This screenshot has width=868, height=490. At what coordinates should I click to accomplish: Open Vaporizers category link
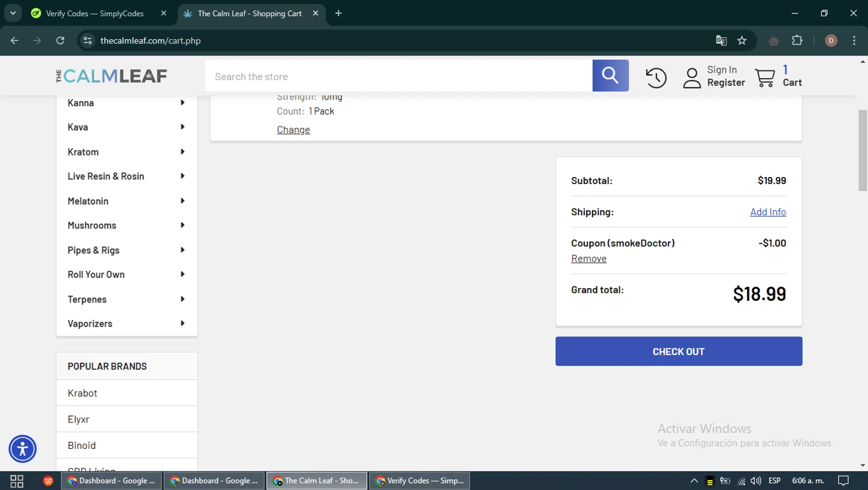click(90, 324)
